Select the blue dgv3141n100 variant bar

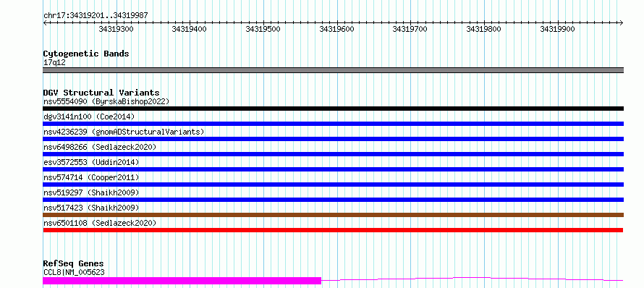click(333, 124)
